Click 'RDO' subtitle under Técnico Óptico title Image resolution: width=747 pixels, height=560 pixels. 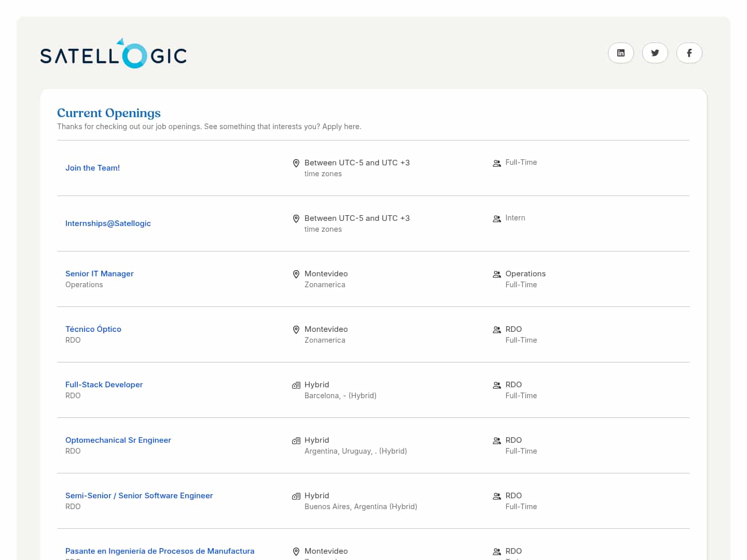tap(73, 340)
